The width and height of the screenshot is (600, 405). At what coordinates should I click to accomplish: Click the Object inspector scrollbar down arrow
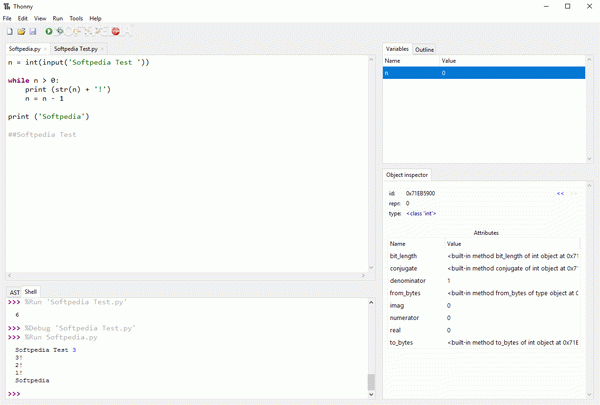pos(589,394)
